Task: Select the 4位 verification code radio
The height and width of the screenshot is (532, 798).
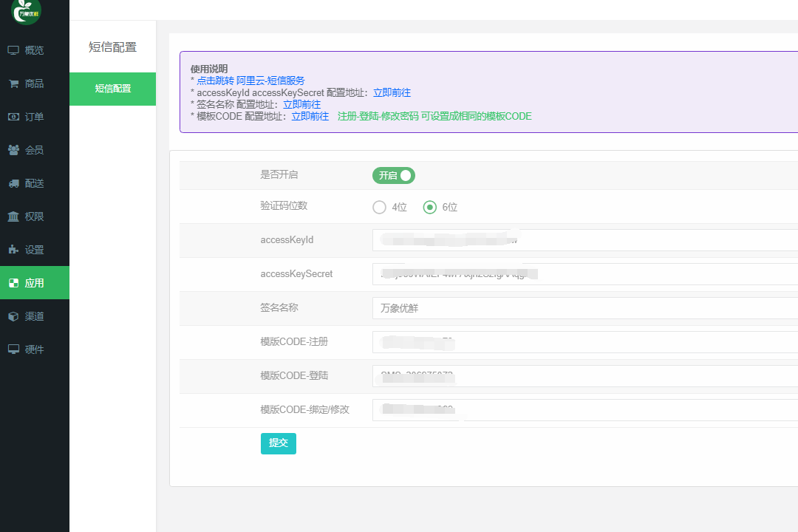Action: click(x=379, y=207)
